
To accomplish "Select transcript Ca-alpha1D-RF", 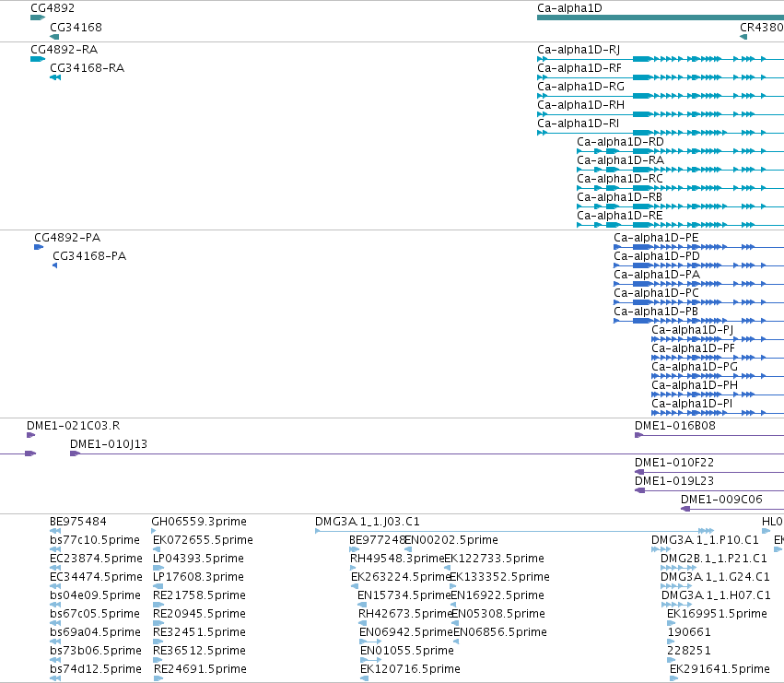I will coord(661,77).
